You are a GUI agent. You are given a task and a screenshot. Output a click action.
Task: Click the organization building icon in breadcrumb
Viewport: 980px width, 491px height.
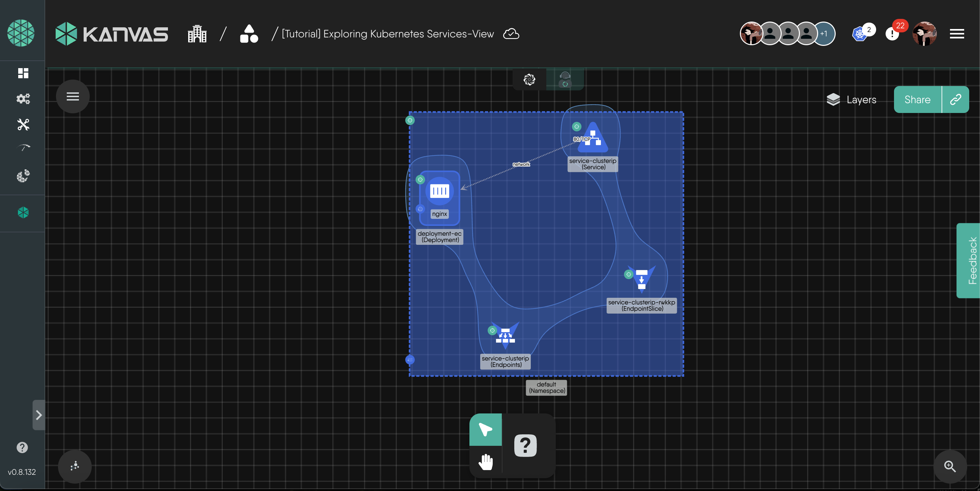point(197,34)
